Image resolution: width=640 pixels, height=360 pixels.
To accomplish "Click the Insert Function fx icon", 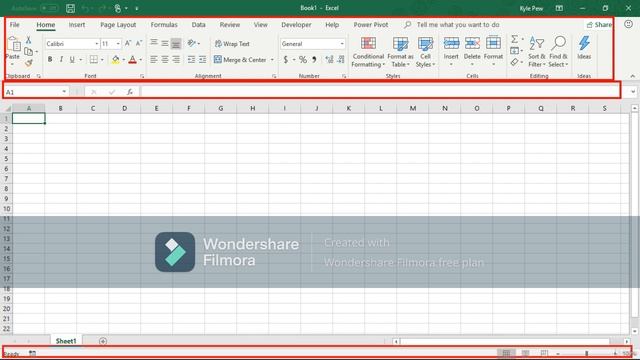I will coord(130,92).
